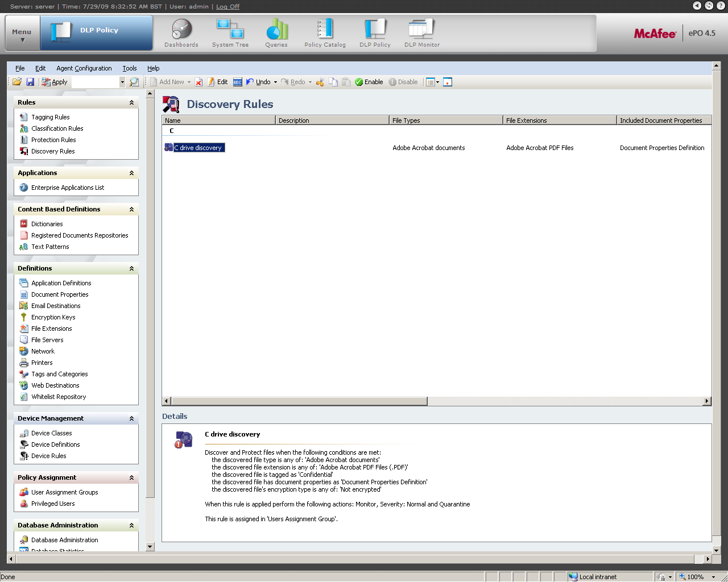Image resolution: width=728 pixels, height=582 pixels.
Task: Sort by the File Extensions column header
Action: [x=560, y=120]
